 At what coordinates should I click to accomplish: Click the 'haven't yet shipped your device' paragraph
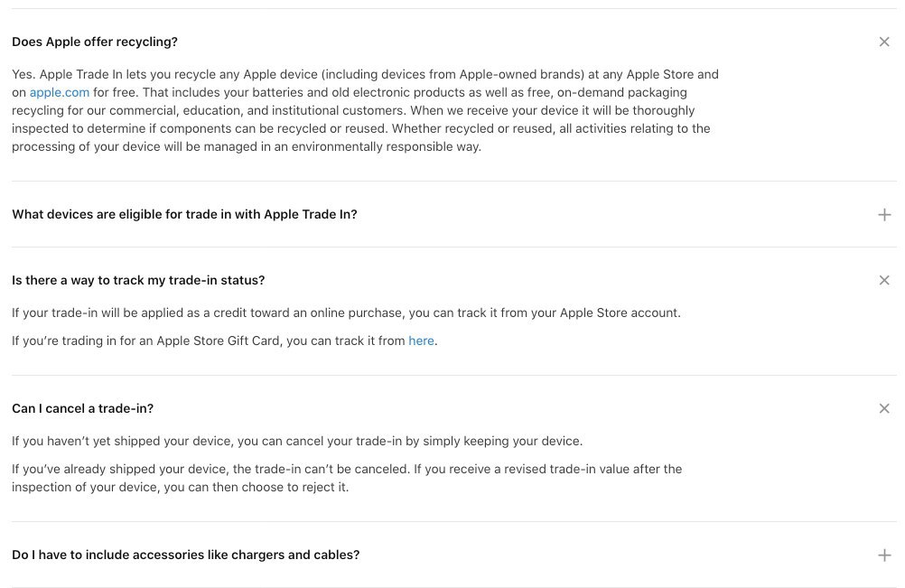coord(297,441)
